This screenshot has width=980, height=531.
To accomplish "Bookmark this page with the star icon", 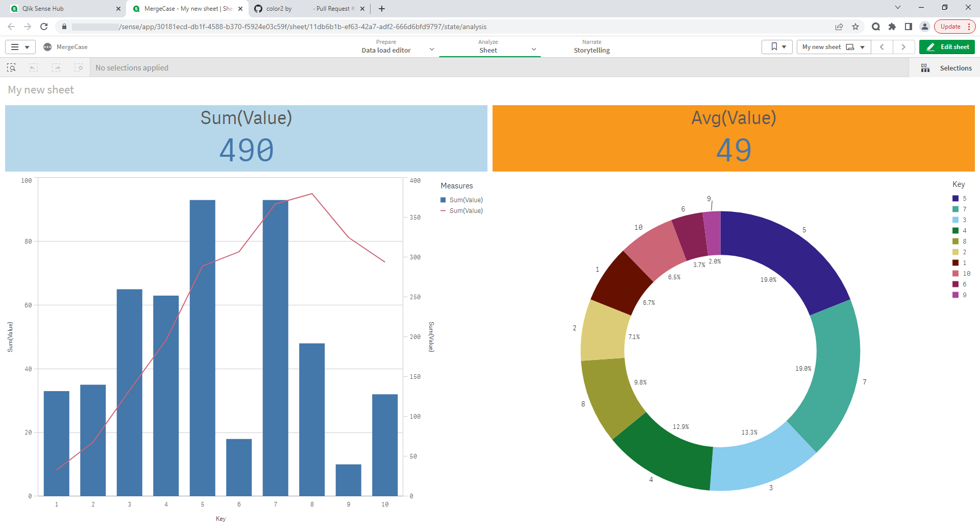I will click(x=855, y=27).
